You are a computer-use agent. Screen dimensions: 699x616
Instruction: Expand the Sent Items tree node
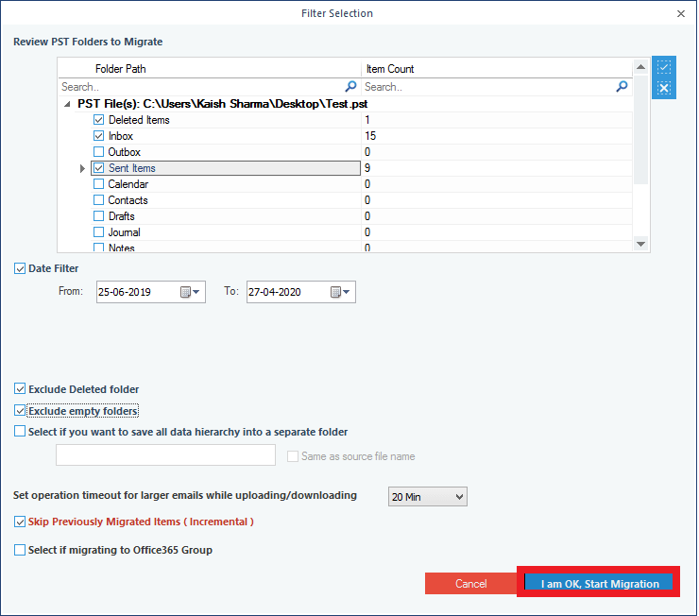click(x=82, y=168)
